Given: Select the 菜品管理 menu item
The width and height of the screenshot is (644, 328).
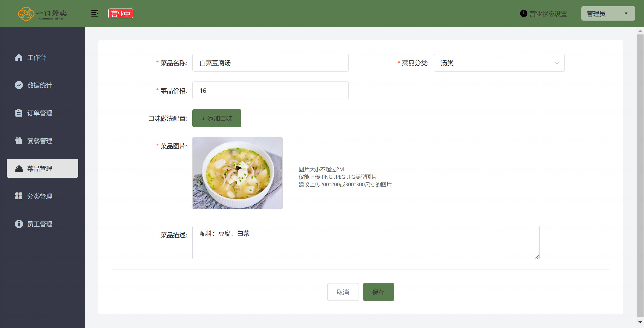Looking at the screenshot, I should tap(42, 168).
